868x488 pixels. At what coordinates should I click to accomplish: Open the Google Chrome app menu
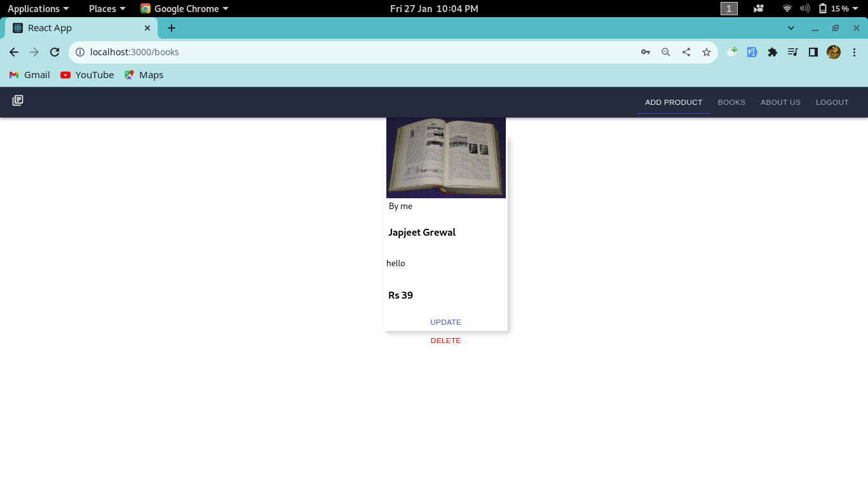(x=184, y=8)
